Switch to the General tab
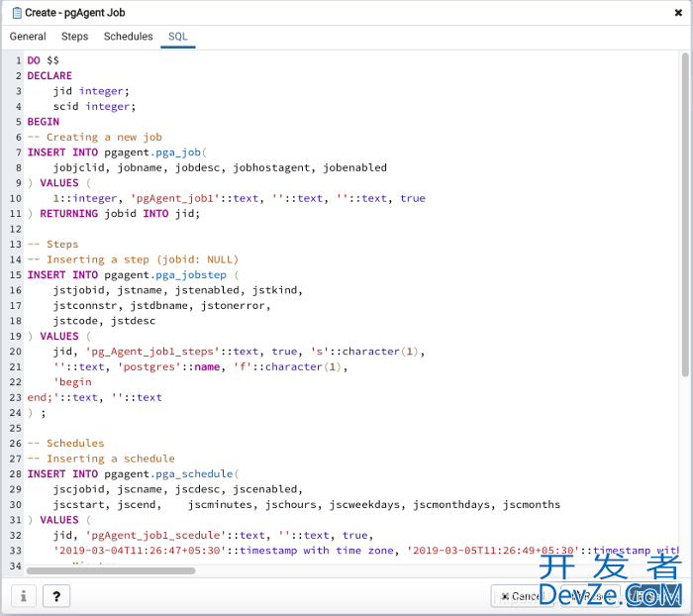Image resolution: width=693 pixels, height=616 pixels. (x=28, y=37)
